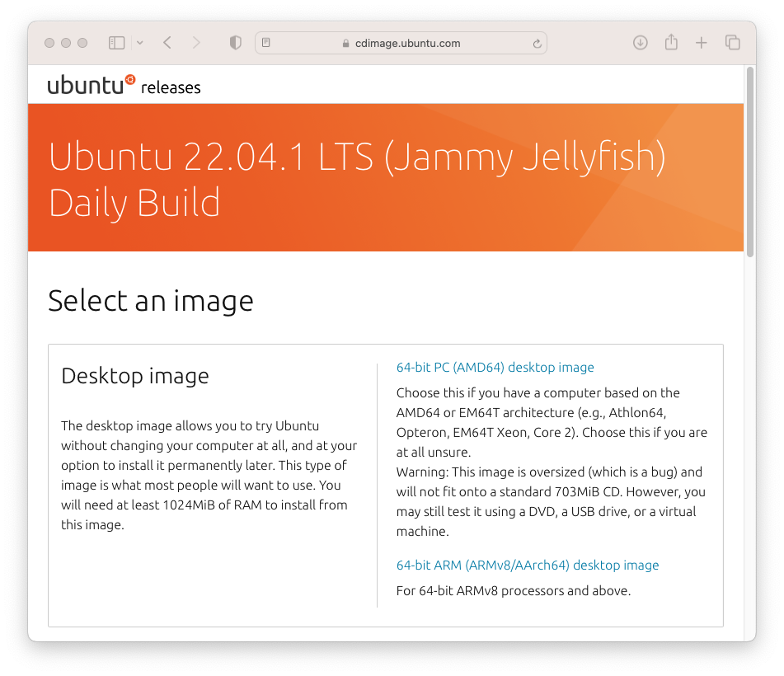Open the privacy report shield icon
This screenshot has height=676, width=784.
(235, 43)
